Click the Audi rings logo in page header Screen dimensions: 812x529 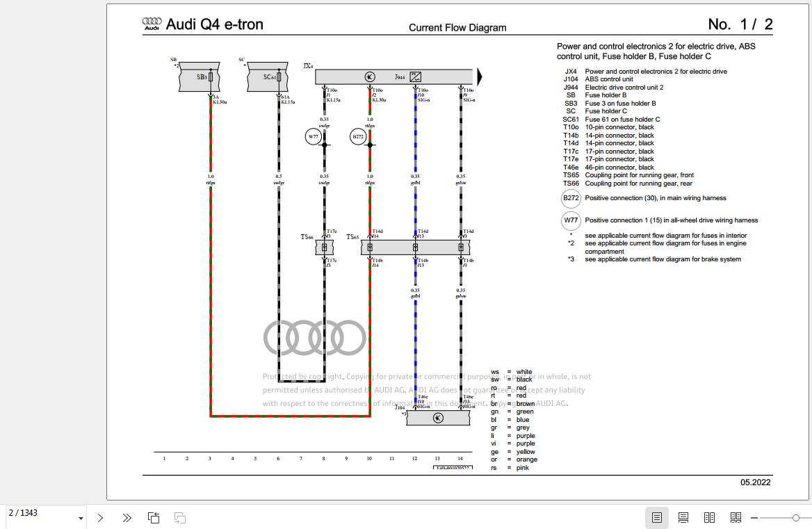(152, 24)
